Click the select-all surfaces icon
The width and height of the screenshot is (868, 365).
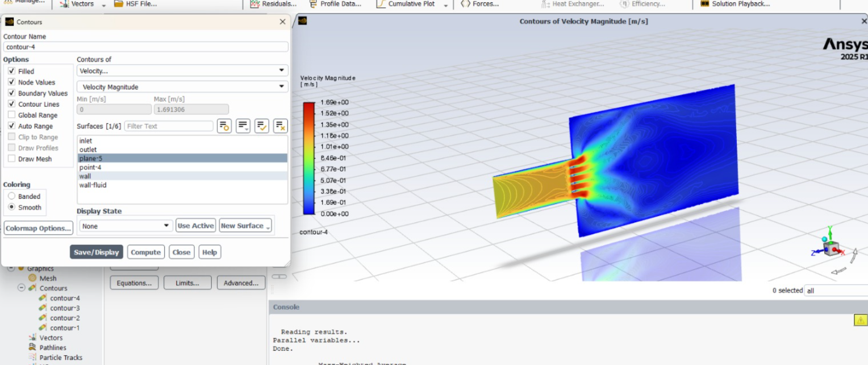pos(262,126)
